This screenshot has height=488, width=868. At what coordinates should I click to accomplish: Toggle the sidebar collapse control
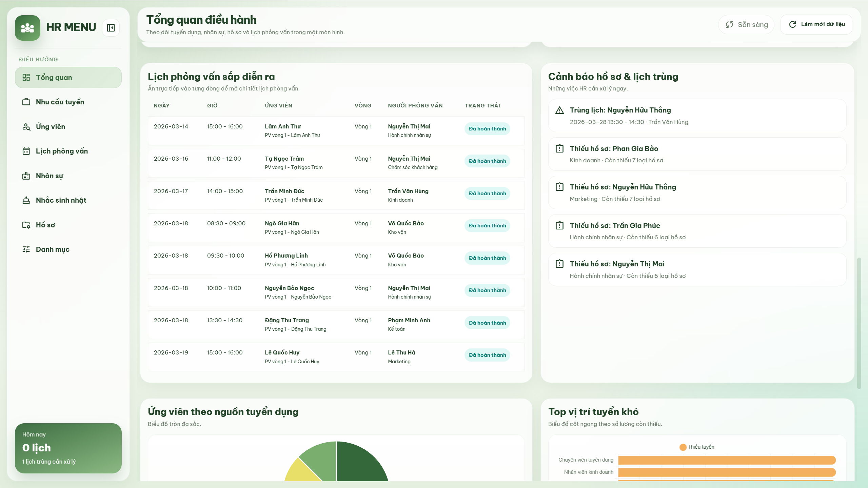pyautogui.click(x=111, y=27)
